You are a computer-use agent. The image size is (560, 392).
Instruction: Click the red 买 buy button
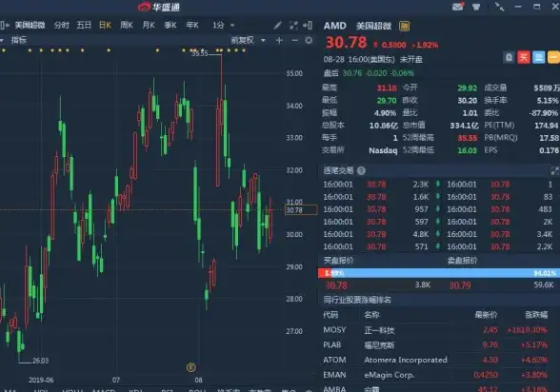(524, 57)
